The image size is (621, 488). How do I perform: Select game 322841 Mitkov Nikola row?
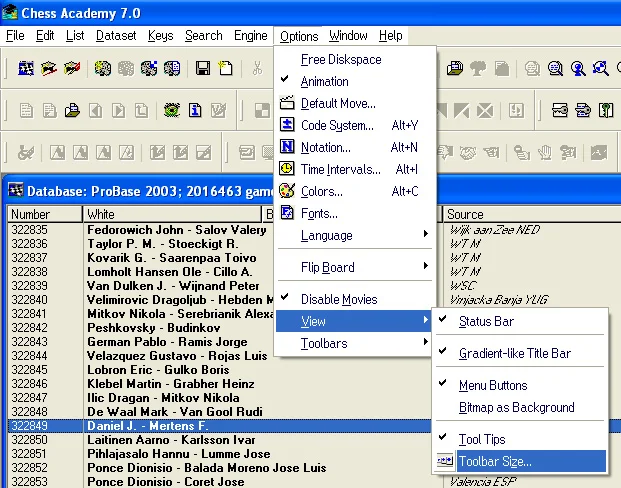pos(180,314)
